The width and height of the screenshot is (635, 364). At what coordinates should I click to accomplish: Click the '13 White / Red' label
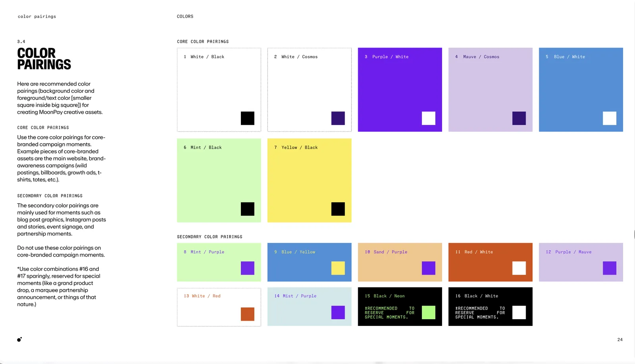pyautogui.click(x=202, y=296)
